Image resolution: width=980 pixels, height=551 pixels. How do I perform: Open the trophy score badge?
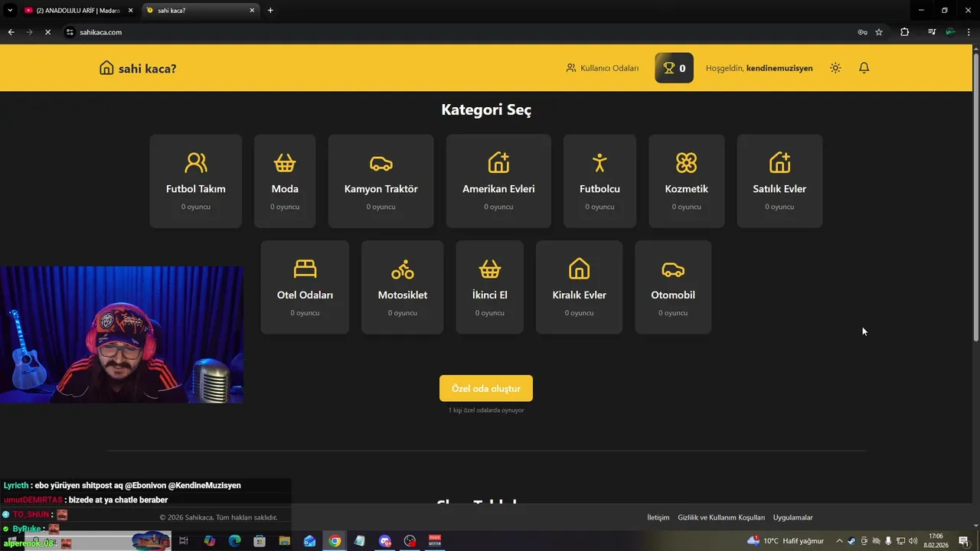(x=674, y=68)
